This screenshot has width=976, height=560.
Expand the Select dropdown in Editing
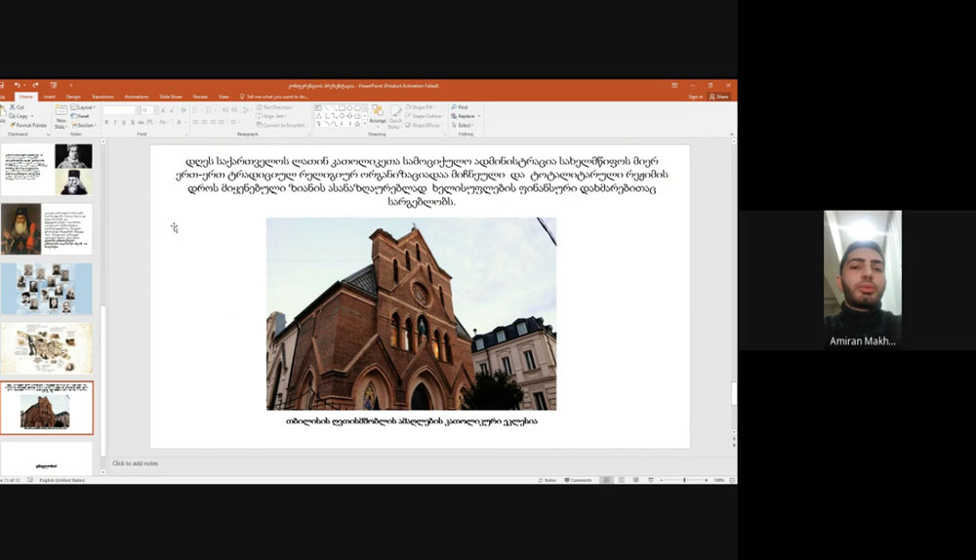(x=463, y=125)
